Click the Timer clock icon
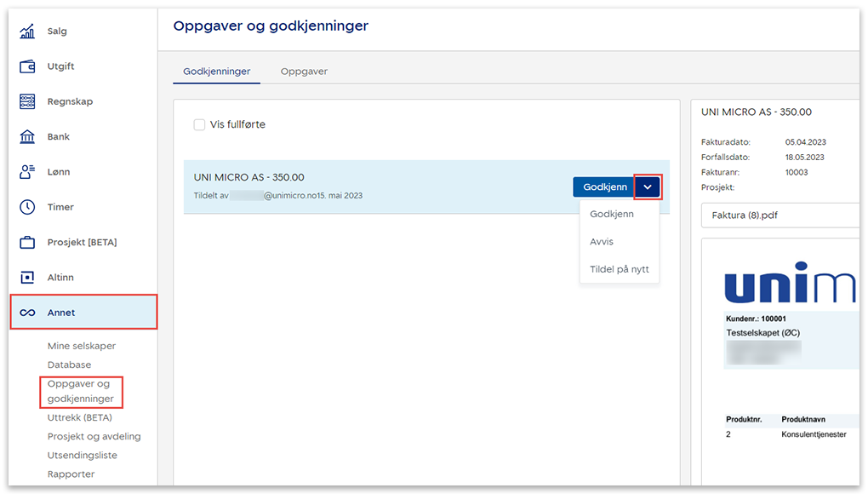Screen dimensions: 868x494 (27, 207)
